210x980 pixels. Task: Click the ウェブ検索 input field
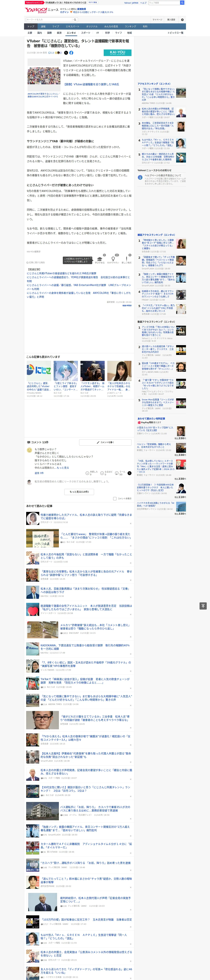pyautogui.click(x=164, y=3)
